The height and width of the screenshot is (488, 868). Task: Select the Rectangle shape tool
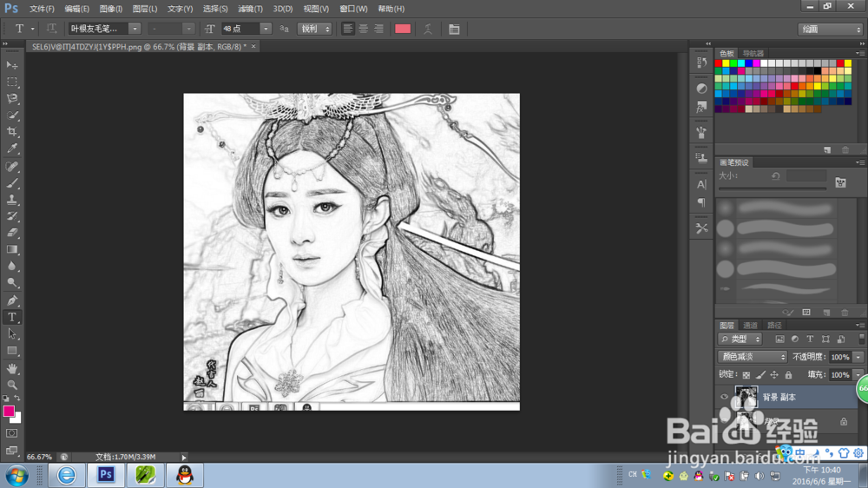pyautogui.click(x=11, y=351)
